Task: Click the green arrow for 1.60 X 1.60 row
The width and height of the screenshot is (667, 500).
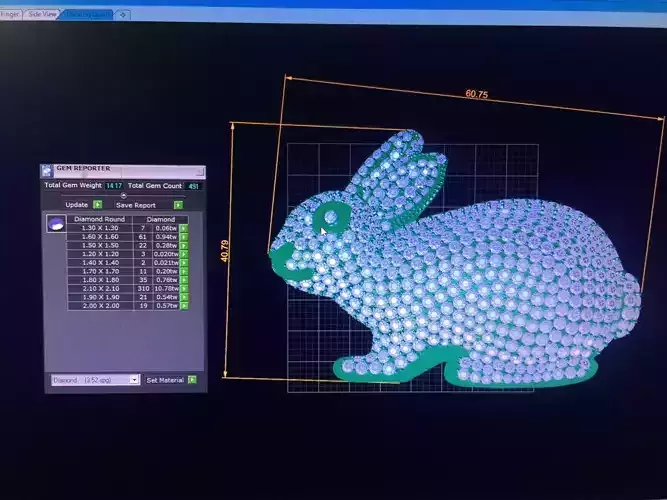Action: click(184, 237)
